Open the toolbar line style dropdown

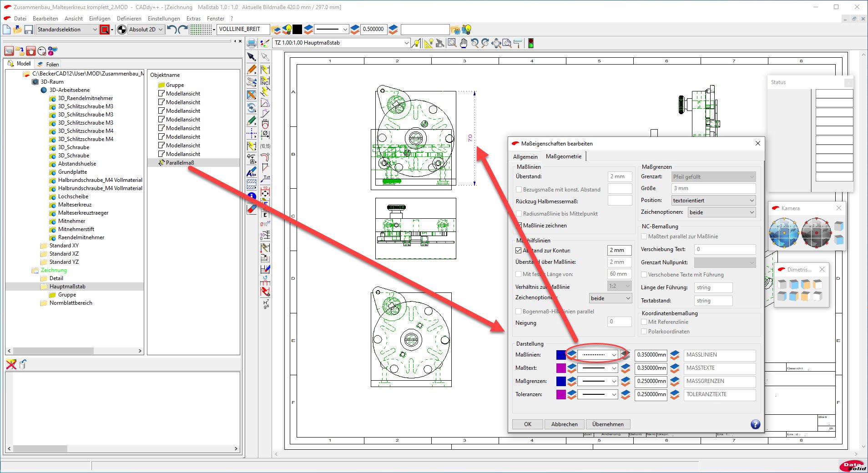coord(331,30)
